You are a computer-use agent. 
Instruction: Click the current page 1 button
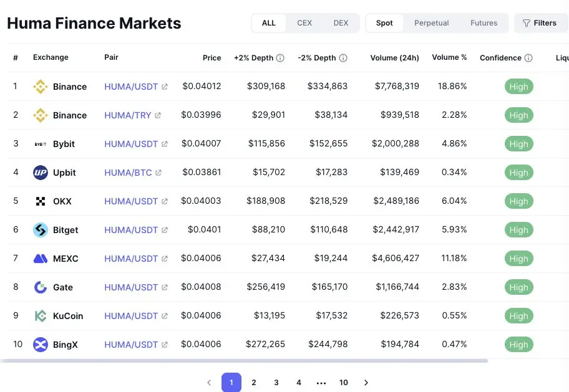[231, 383]
